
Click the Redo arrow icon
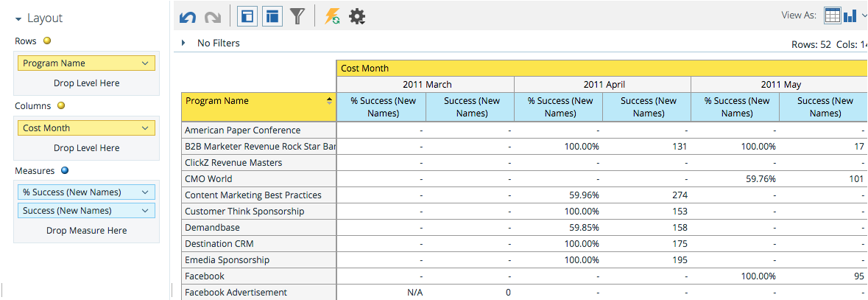point(212,16)
